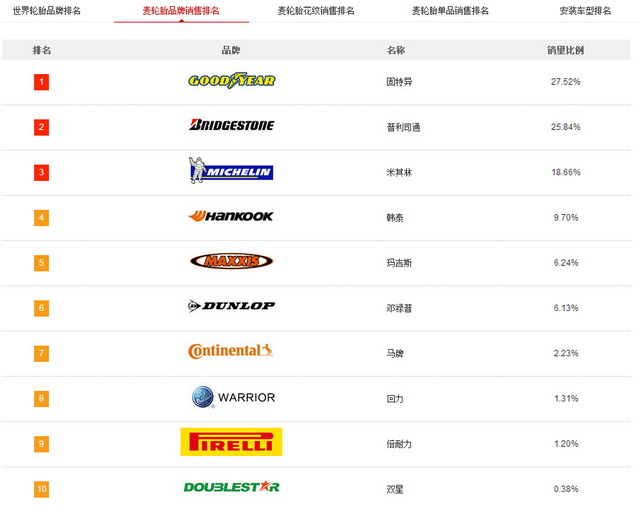Click the red rank 3 badge
The width and height of the screenshot is (640, 507).
point(41,172)
